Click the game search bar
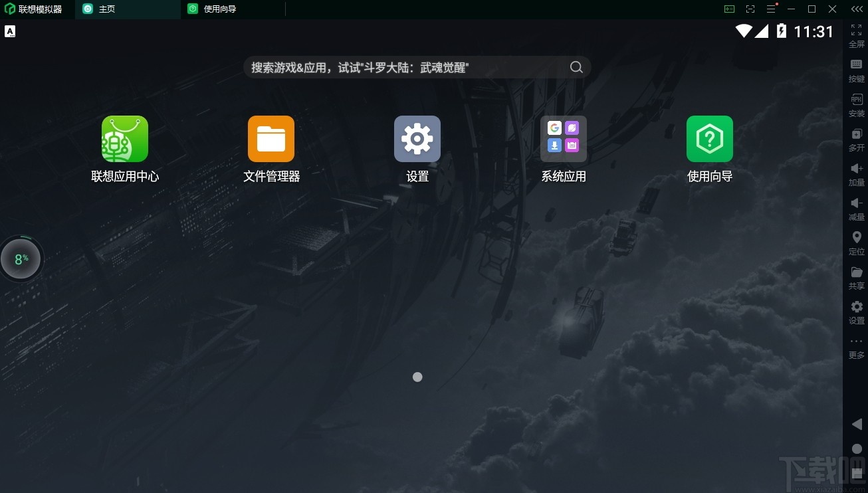This screenshot has height=493, width=868. point(417,67)
